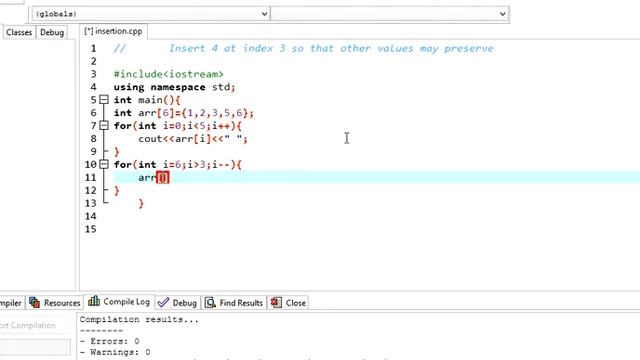Screen dimensions: 640x360
Task: Click '- Warnings: 0' in compile log
Action: [x=115, y=352]
